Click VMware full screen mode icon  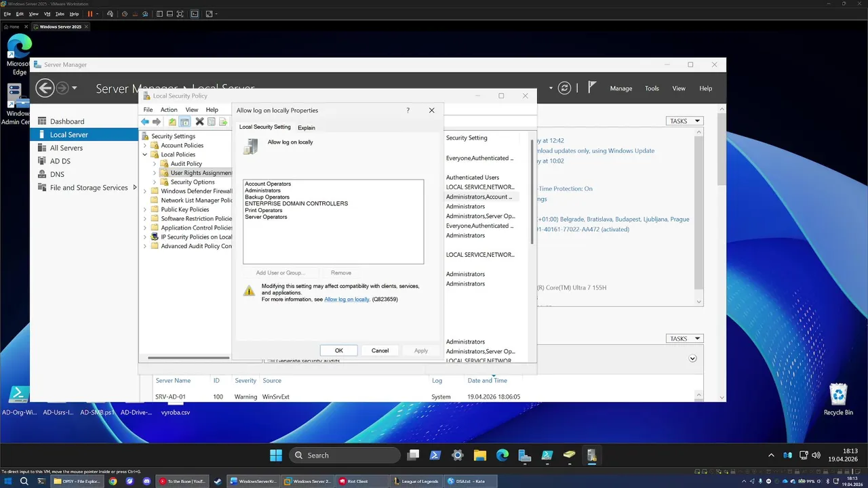[180, 14]
